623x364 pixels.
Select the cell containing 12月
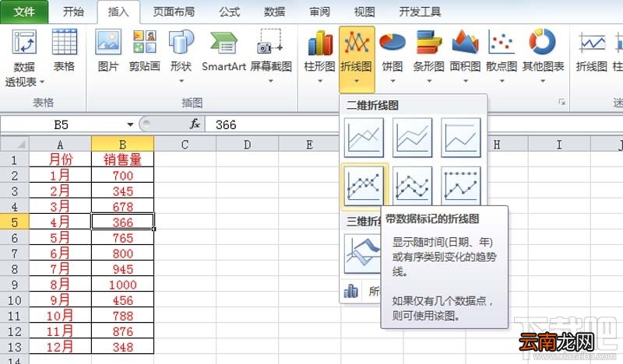[x=61, y=347]
